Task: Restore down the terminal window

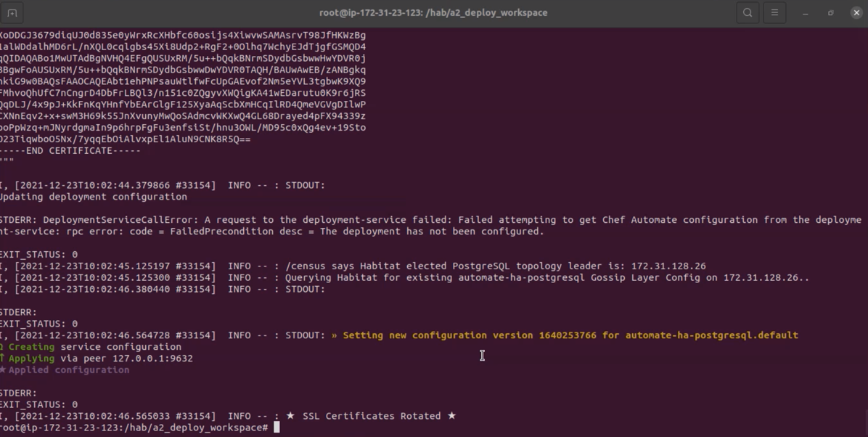Action: pyautogui.click(x=830, y=13)
